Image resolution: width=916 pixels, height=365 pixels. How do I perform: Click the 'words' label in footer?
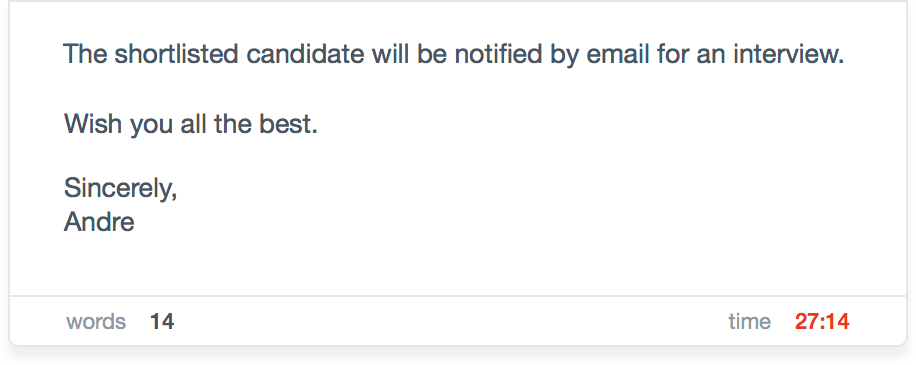(x=96, y=321)
